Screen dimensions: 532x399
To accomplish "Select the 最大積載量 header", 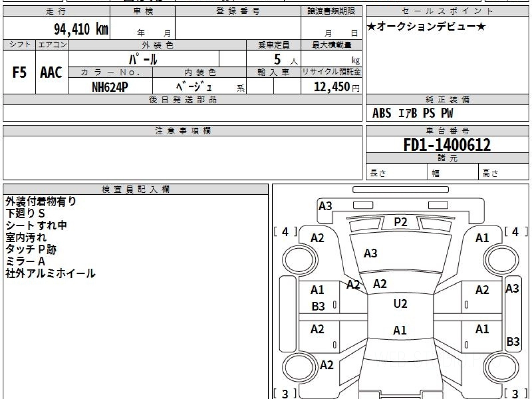I will [x=332, y=45].
